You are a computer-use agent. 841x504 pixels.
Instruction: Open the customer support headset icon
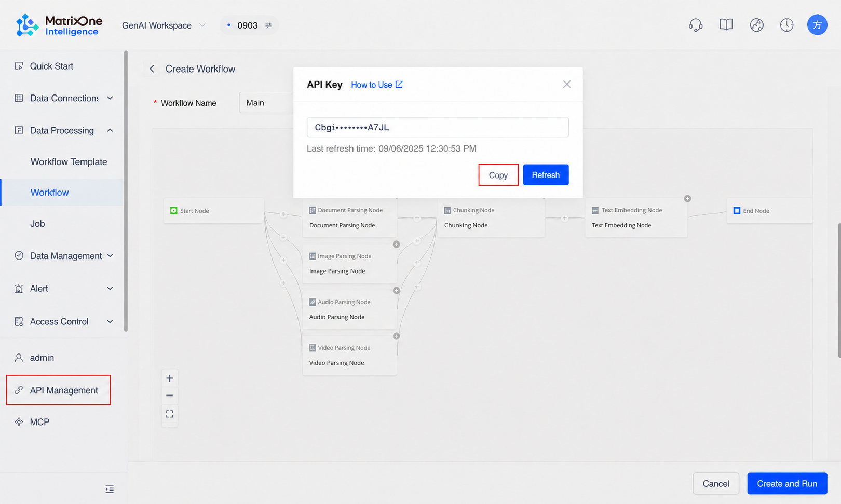click(696, 25)
